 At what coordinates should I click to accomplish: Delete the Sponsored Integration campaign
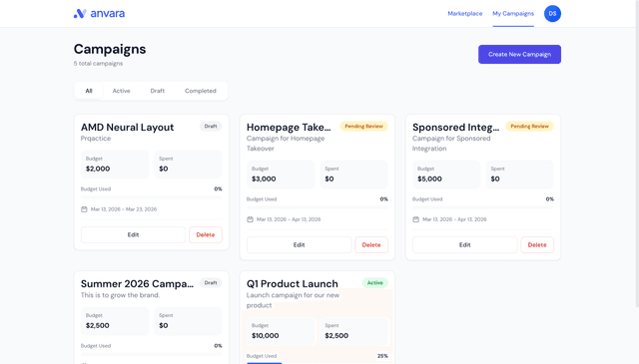[537, 245]
